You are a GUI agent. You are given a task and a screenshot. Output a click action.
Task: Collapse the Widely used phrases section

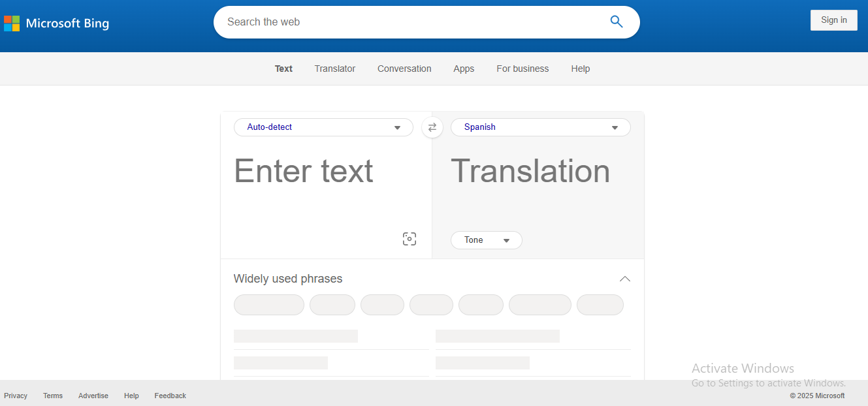[624, 279]
